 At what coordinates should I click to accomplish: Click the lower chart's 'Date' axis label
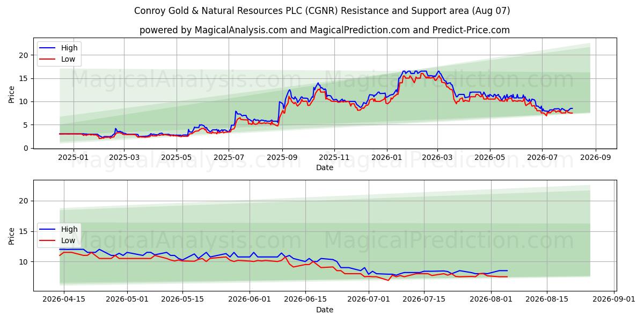point(325,310)
